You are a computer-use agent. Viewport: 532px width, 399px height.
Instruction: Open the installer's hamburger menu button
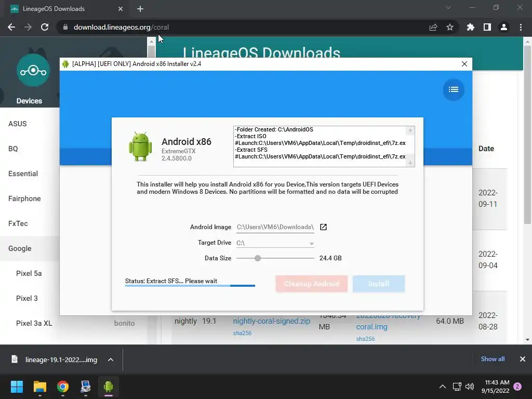click(453, 89)
